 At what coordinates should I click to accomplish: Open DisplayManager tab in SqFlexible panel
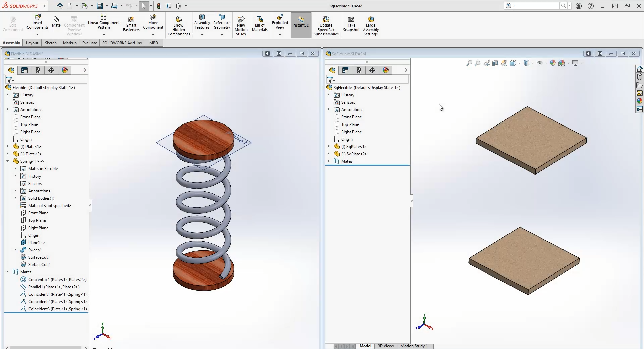[386, 70]
